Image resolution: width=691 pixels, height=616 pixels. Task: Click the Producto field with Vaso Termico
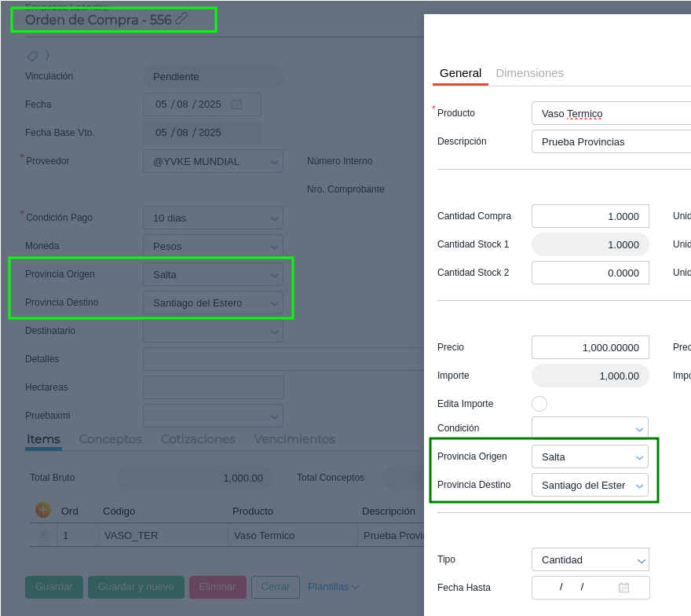611,113
